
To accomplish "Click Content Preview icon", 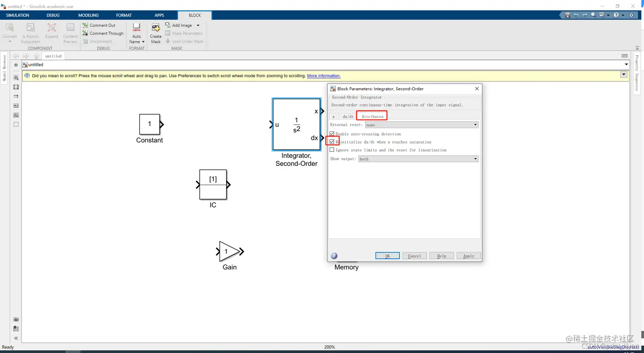I will [70, 28].
